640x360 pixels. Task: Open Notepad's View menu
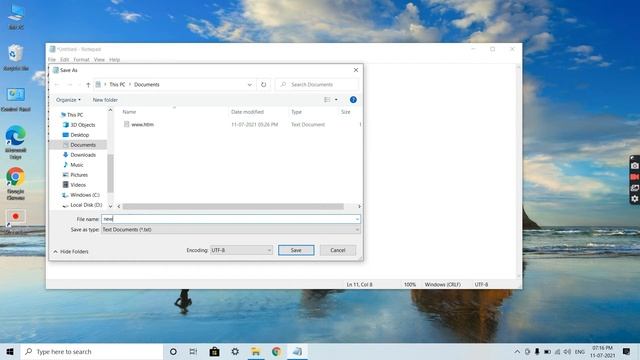[99, 60]
